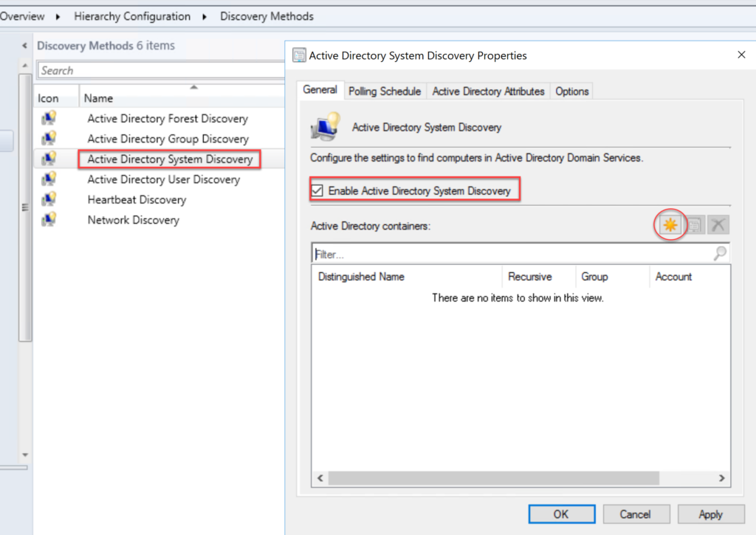Screen dimensions: 756x535
Task: Open the Options tab
Action: pos(572,92)
